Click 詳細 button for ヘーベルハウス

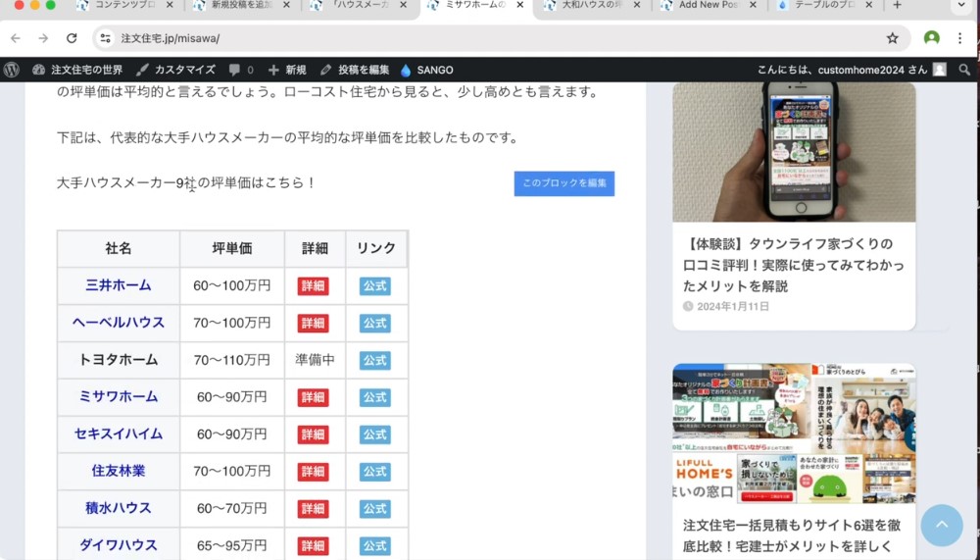(x=314, y=323)
